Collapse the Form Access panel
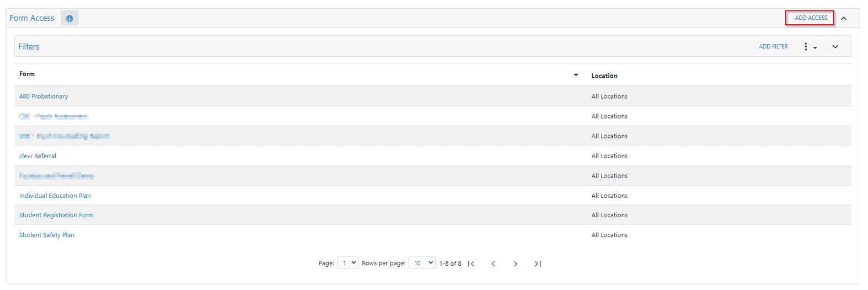The width and height of the screenshot is (868, 290). pyautogui.click(x=844, y=18)
